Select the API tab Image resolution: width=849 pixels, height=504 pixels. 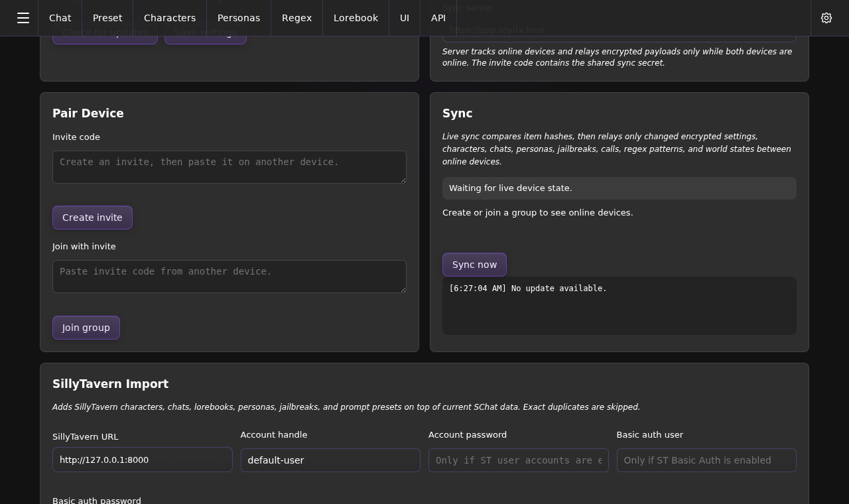(438, 18)
